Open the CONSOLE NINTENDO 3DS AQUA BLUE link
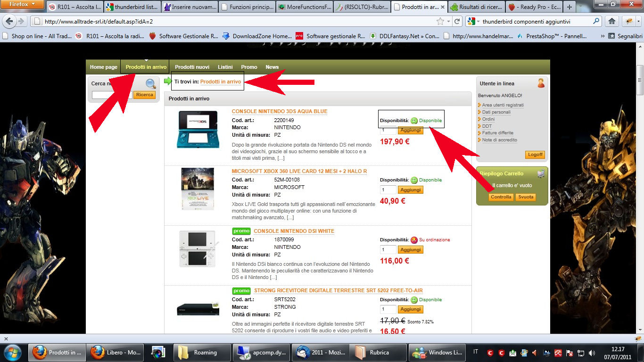 point(280,111)
